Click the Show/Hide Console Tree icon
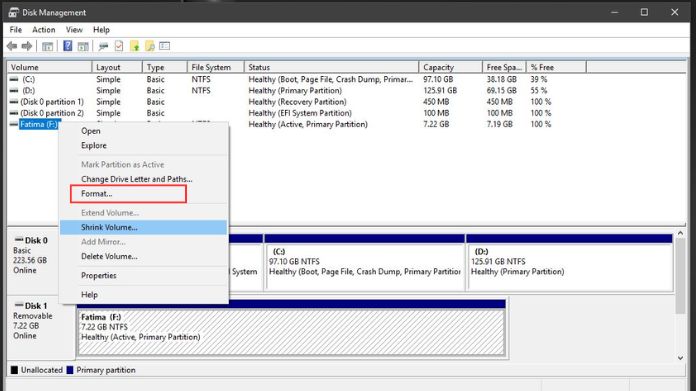Image resolution: width=696 pixels, height=391 pixels. (47, 46)
